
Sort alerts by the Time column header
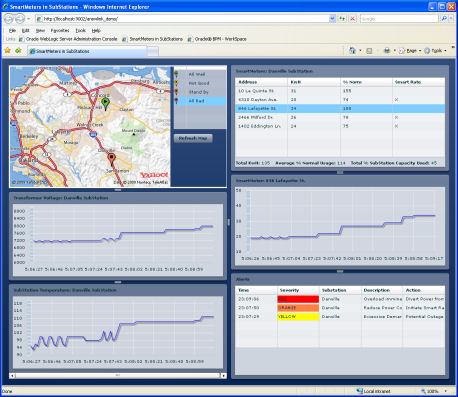click(x=256, y=290)
